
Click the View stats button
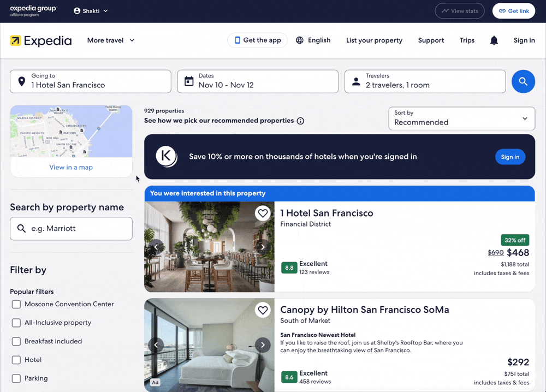[460, 11]
